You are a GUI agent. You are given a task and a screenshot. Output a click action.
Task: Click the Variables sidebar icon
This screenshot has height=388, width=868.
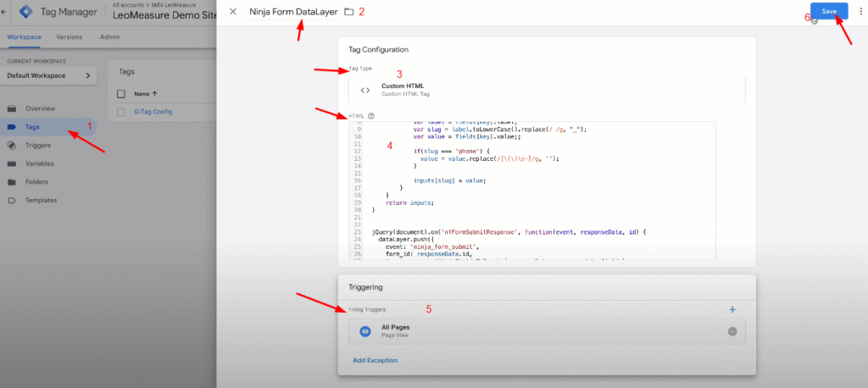coord(12,164)
